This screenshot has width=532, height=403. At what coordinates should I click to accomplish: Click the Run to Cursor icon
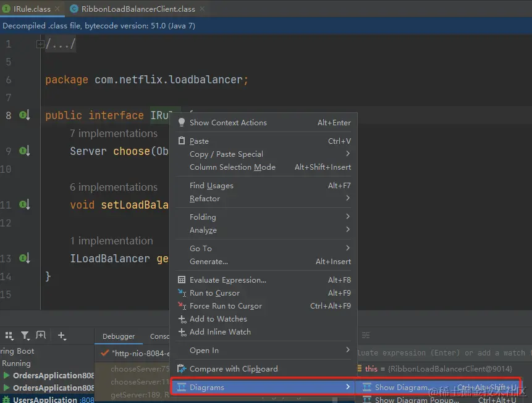tap(182, 293)
